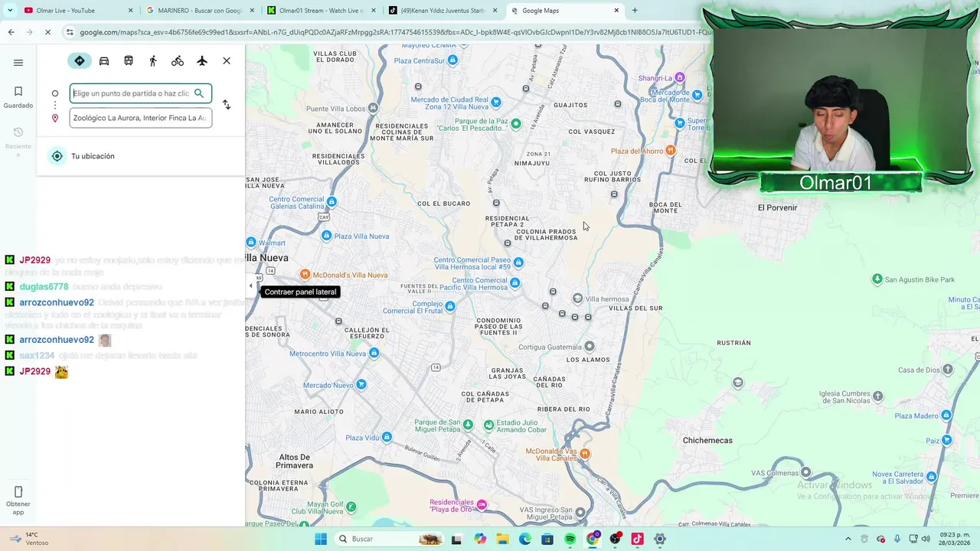Click Centro Comercial Pacific Villa Hermosa marker

(x=514, y=283)
